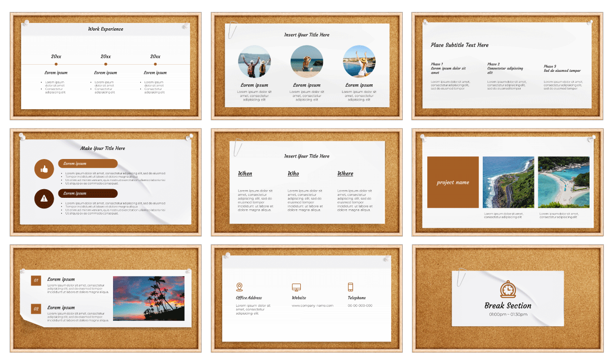Viewport: 613px width, 364px height.
Task: Click the first 20xx timeline marker dot
Action: pyautogui.click(x=56, y=64)
